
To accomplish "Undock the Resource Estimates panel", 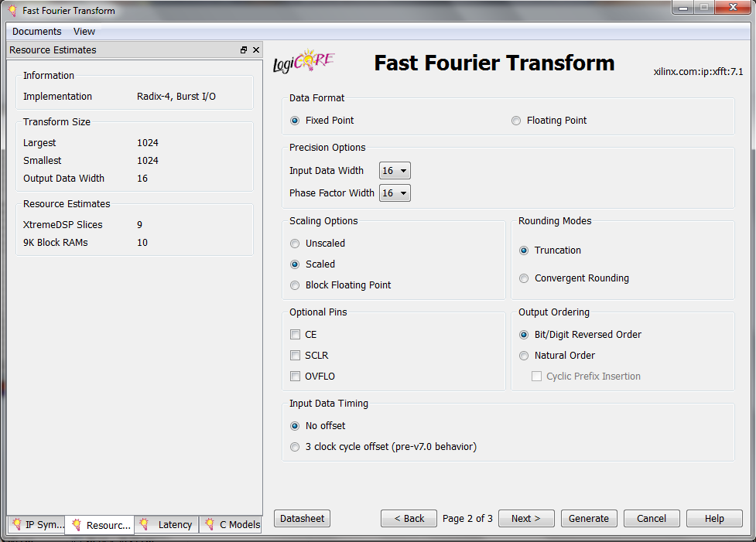I will [244, 50].
